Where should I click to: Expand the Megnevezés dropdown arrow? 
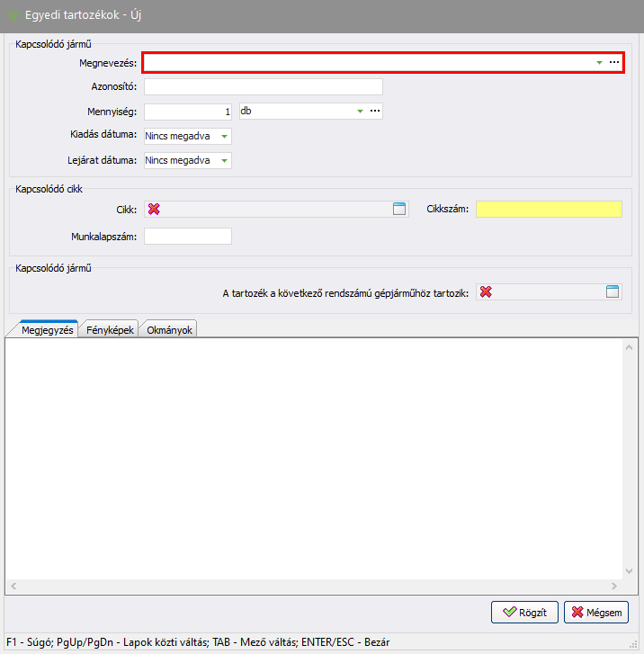point(600,62)
